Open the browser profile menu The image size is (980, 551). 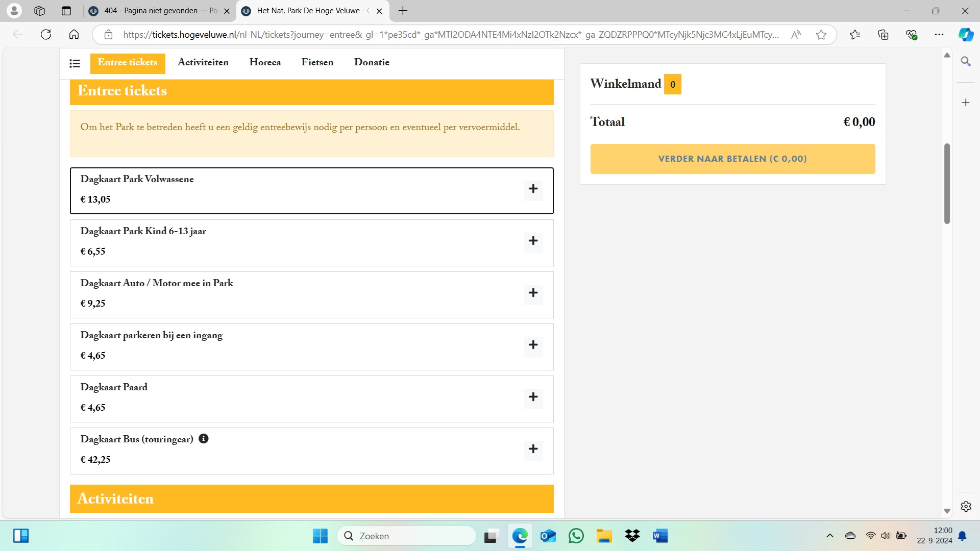pyautogui.click(x=14, y=11)
